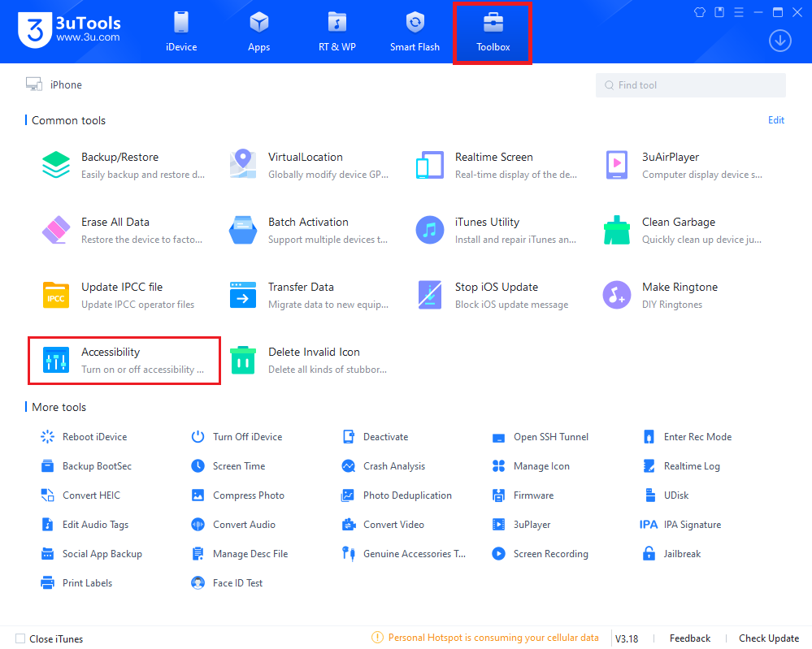Launch the iTunes Utility music icon
Screen dimensions: 812x649
pos(430,230)
